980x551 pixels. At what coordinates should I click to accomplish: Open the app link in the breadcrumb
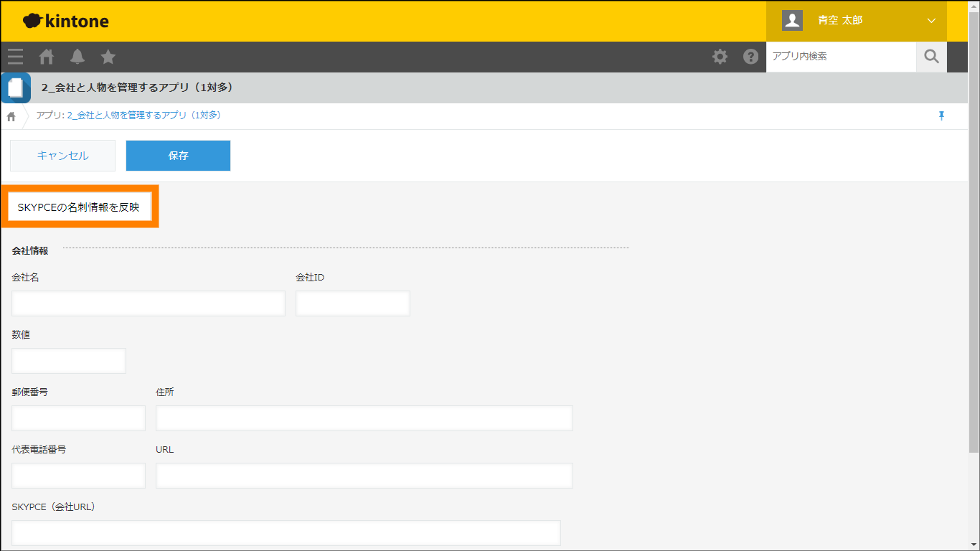(x=143, y=116)
